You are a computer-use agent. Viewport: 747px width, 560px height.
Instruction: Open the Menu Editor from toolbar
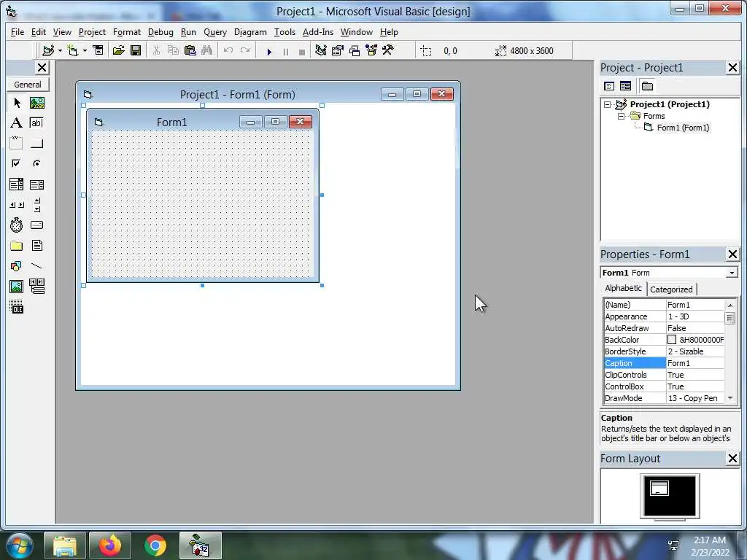[98, 50]
